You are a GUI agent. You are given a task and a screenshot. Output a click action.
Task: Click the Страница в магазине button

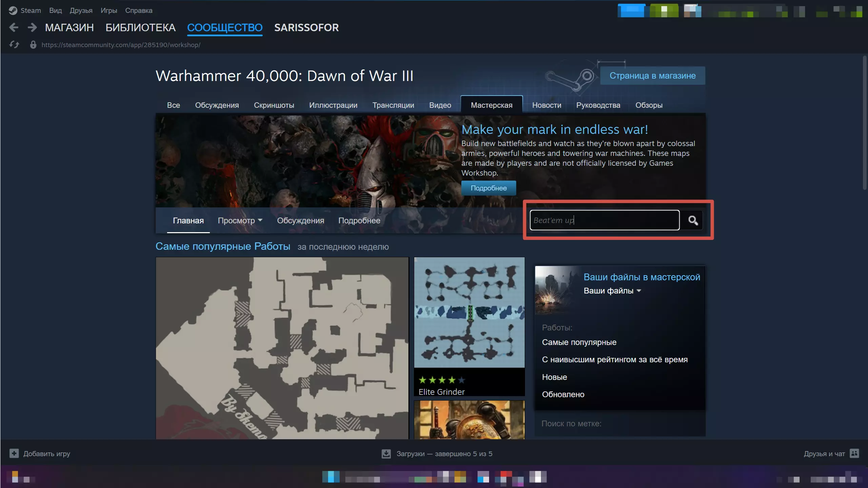tap(652, 76)
